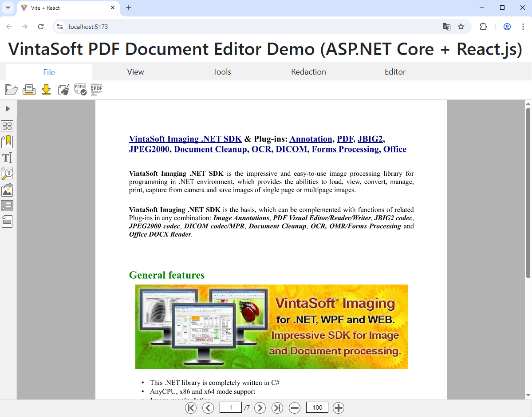The height and width of the screenshot is (419, 532).
Task: Follow the Forms Processing link
Action: pyautogui.click(x=345, y=149)
